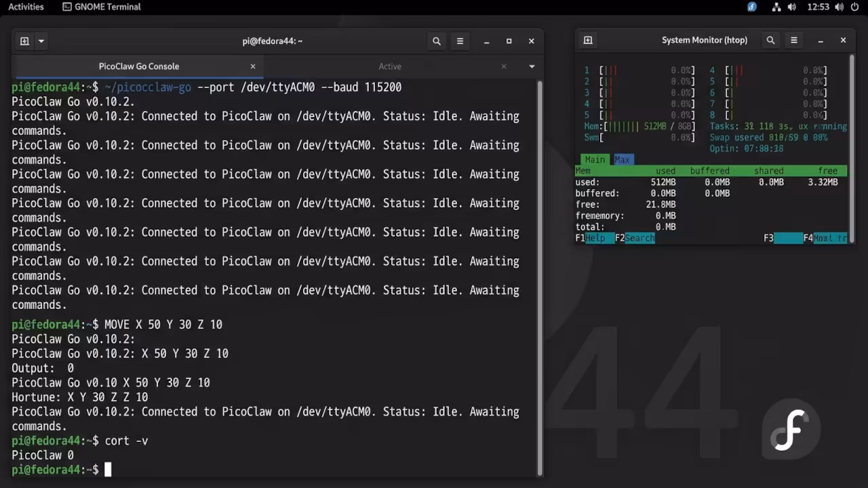Image resolution: width=868 pixels, height=488 pixels.
Task: Maximize the pi@fedora44 terminal window
Action: pyautogui.click(x=509, y=41)
